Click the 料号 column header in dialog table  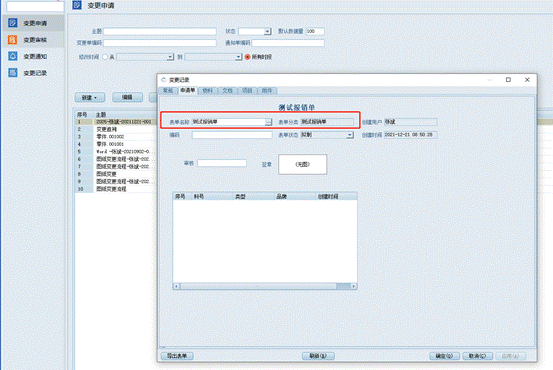(x=213, y=196)
